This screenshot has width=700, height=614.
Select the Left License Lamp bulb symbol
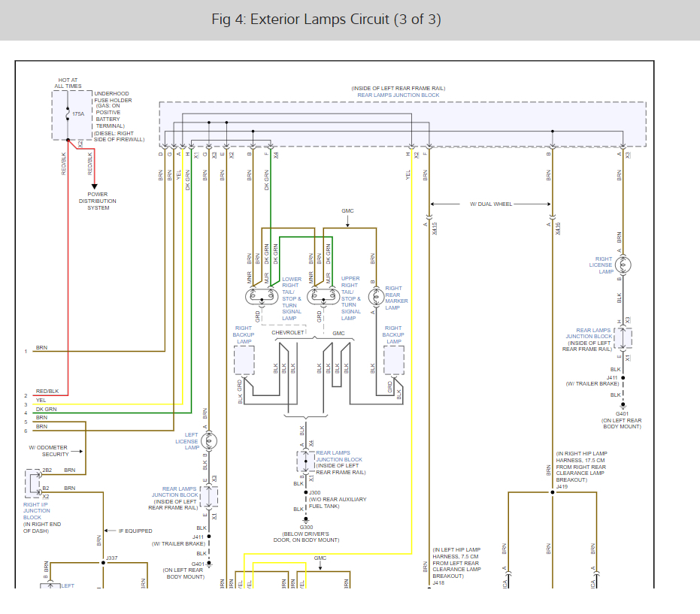208,440
